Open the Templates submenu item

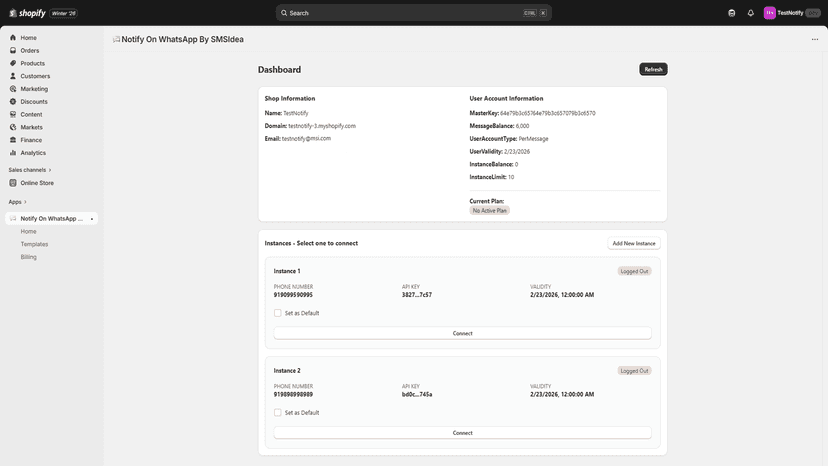34,244
